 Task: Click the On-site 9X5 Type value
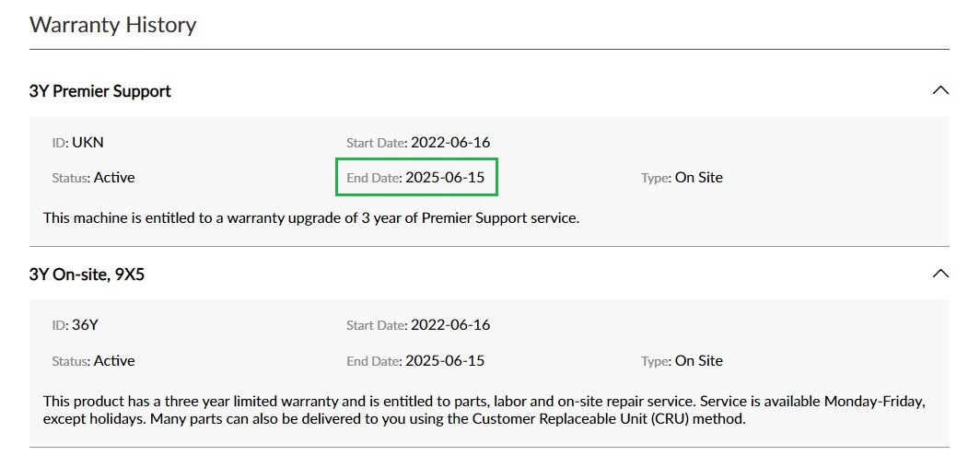point(698,360)
